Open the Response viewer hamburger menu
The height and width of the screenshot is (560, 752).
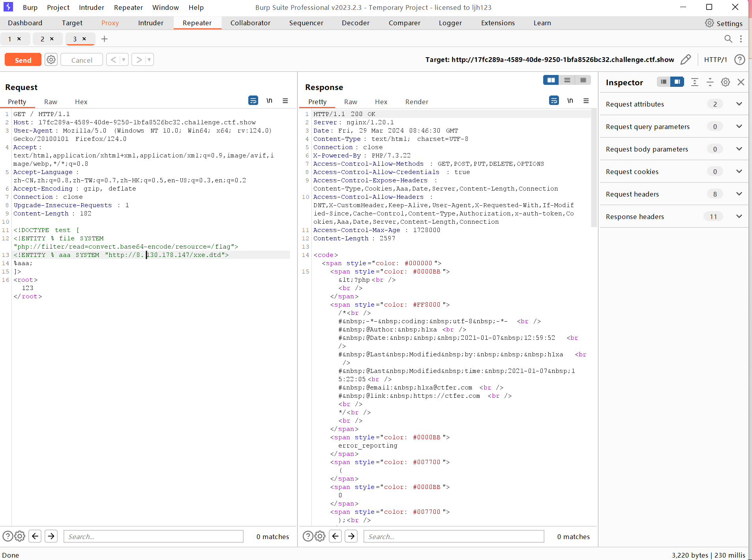(x=586, y=101)
